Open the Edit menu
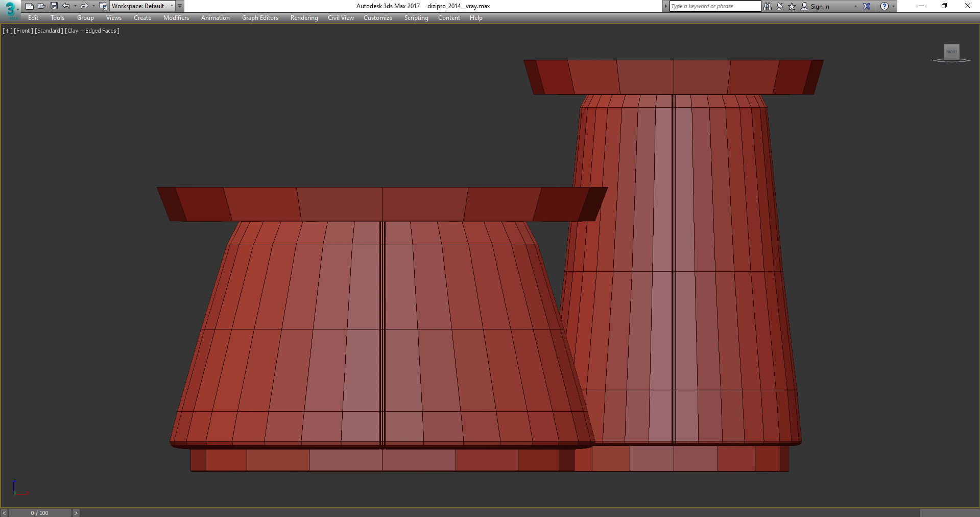The width and height of the screenshot is (980, 517). coord(33,18)
